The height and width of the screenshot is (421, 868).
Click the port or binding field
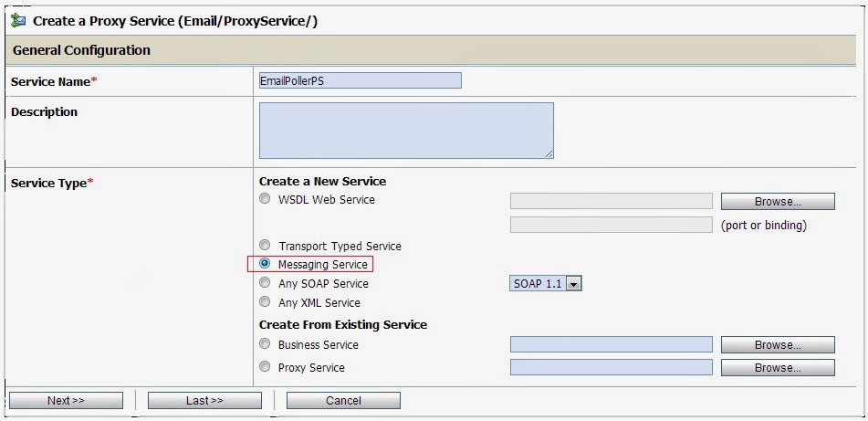click(612, 225)
